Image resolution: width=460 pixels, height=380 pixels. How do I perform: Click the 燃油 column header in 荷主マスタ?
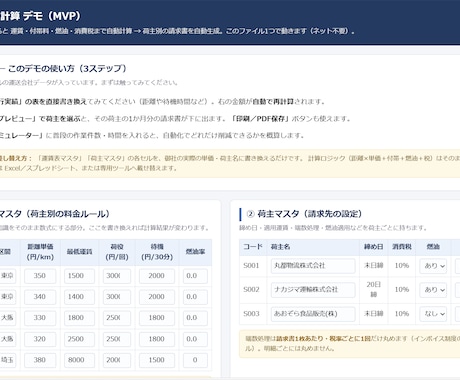(433, 247)
